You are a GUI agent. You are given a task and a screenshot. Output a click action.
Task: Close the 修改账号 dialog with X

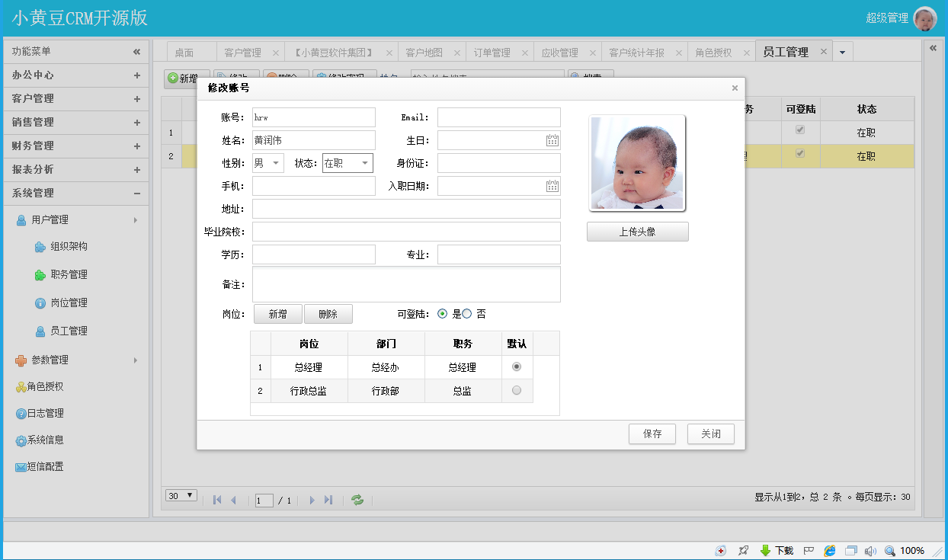coord(735,88)
